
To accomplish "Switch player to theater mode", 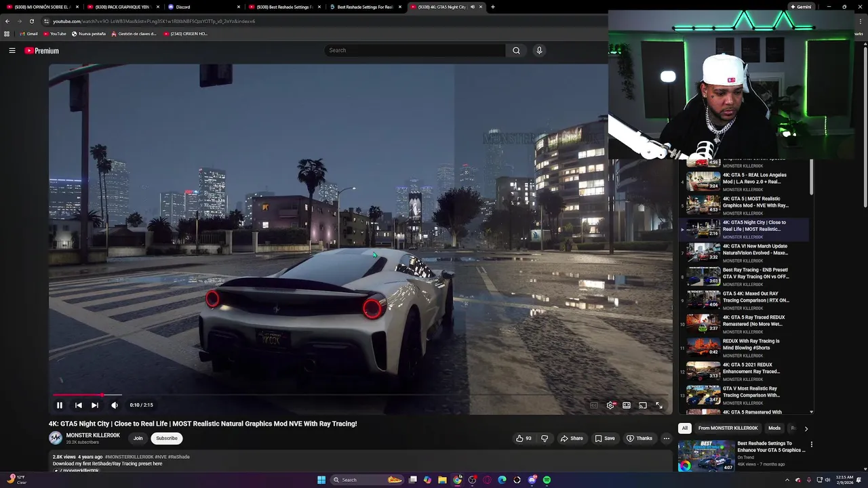I will click(x=627, y=405).
